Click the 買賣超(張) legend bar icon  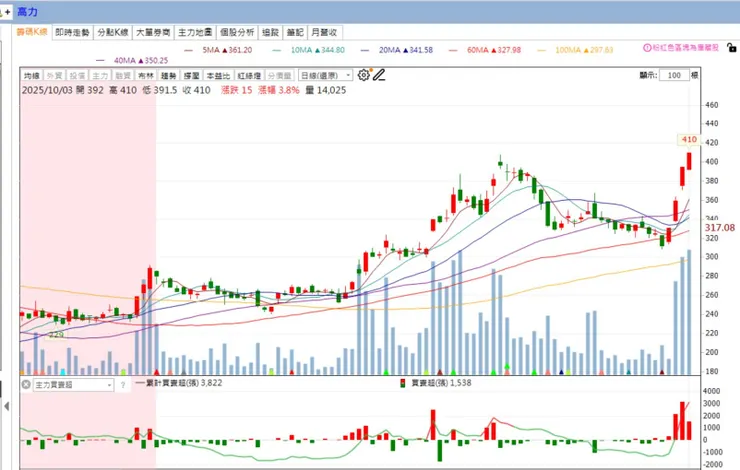tap(403, 383)
